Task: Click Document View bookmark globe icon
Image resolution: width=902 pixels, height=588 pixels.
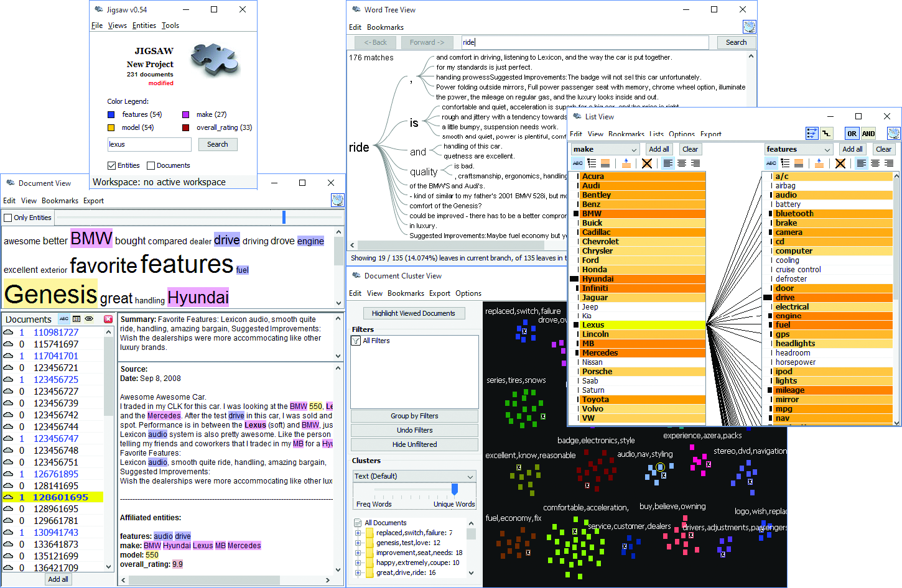Action: coord(337,200)
